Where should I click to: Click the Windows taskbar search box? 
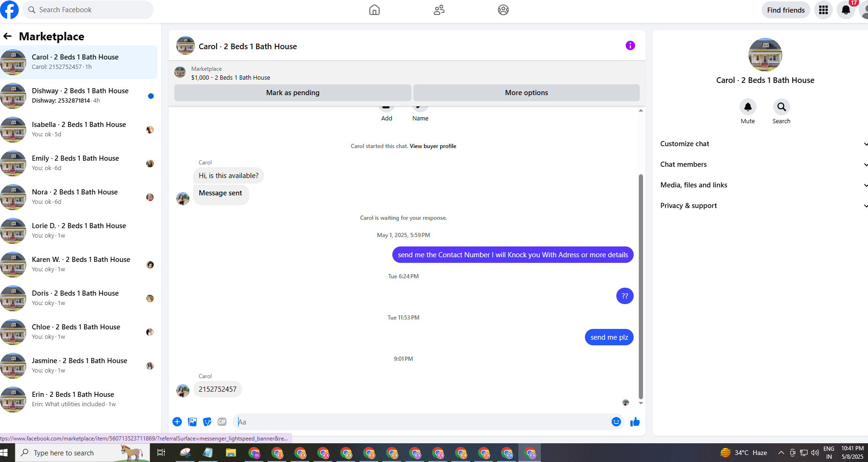coord(82,453)
